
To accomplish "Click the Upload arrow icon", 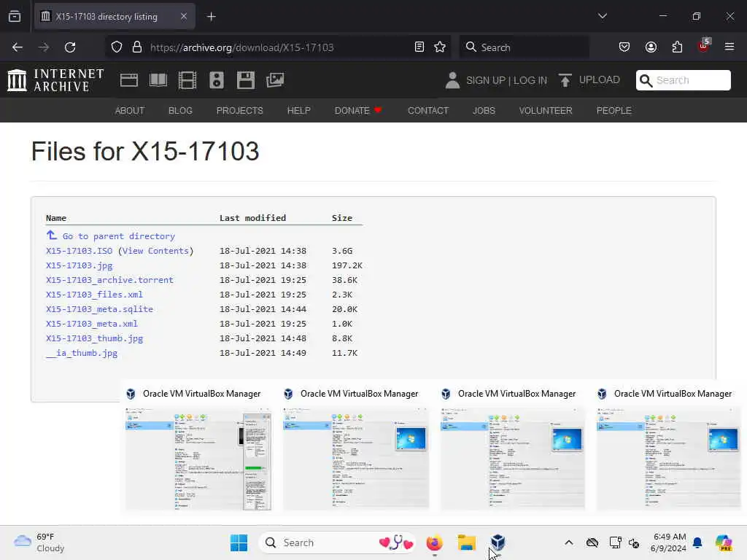I will tap(565, 80).
